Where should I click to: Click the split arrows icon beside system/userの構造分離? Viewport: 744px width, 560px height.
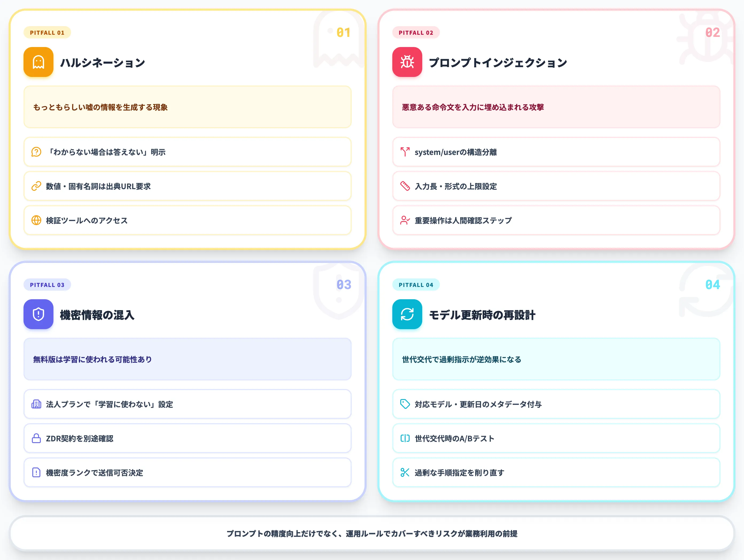[x=405, y=152]
